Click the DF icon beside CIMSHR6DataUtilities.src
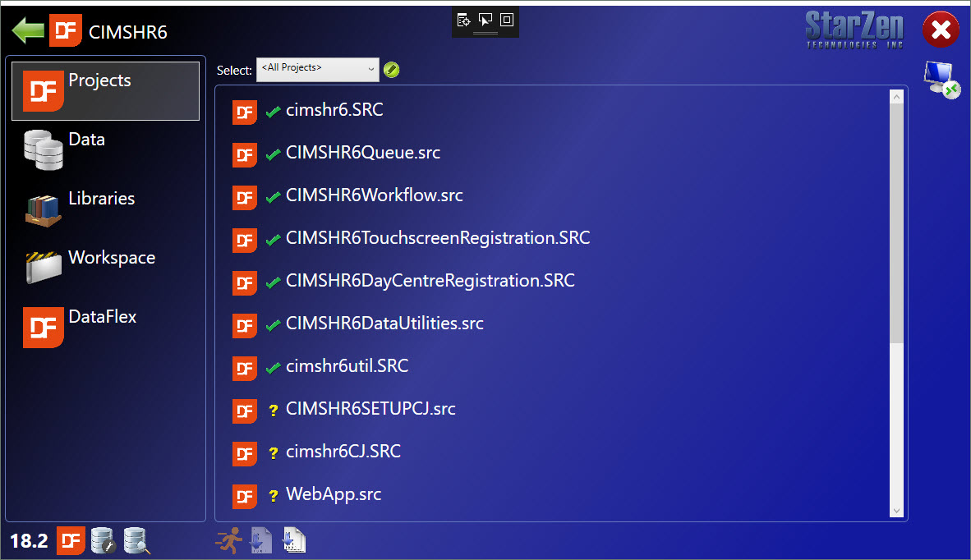The width and height of the screenshot is (971, 560). tap(245, 325)
